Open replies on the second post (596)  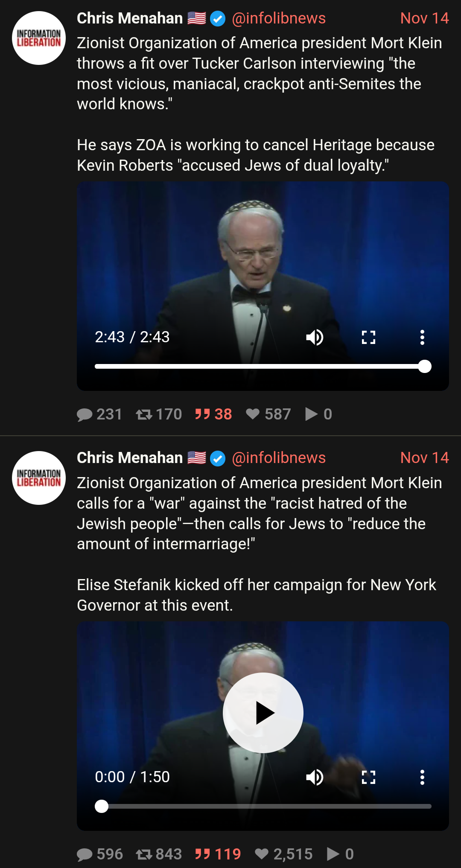pyautogui.click(x=100, y=854)
